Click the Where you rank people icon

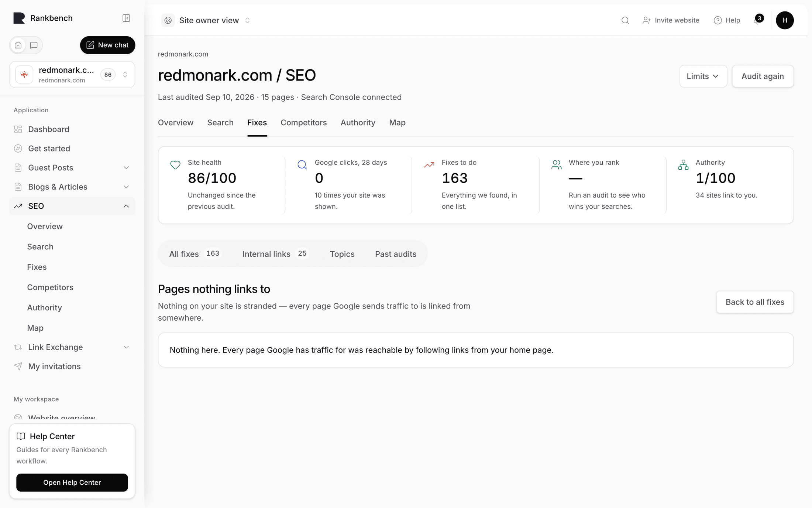(556, 165)
